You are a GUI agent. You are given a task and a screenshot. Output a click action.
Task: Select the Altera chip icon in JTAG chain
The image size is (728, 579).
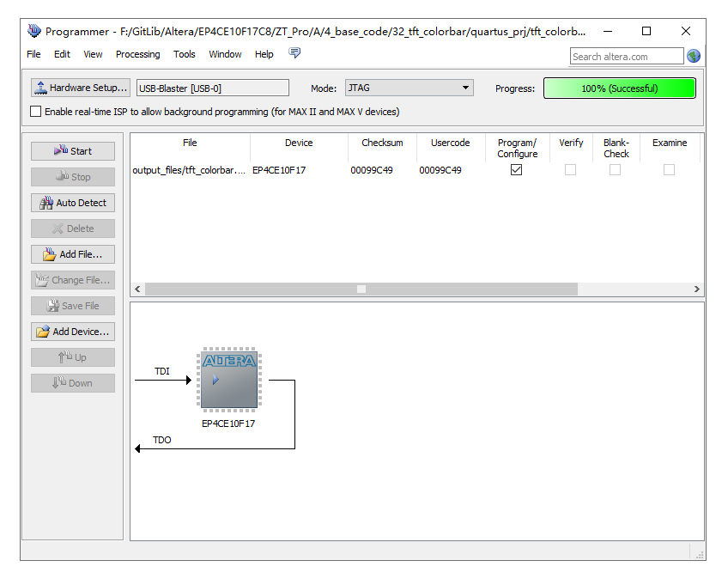pyautogui.click(x=229, y=380)
